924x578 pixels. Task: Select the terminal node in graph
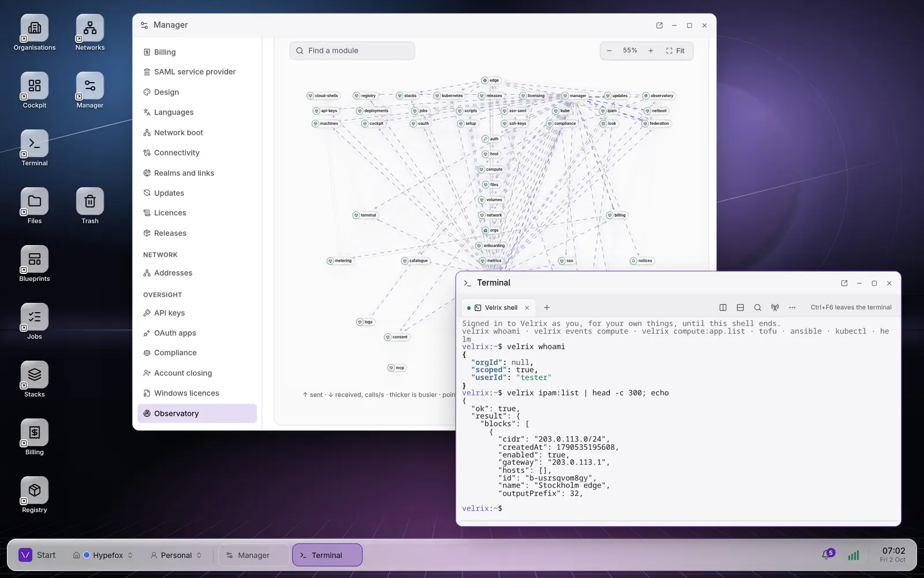coord(365,215)
